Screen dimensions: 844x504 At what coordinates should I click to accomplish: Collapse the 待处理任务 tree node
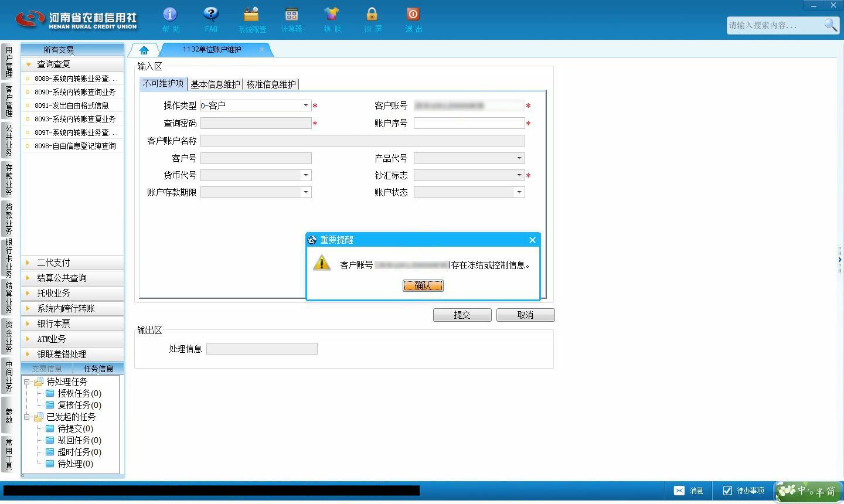tap(26, 382)
